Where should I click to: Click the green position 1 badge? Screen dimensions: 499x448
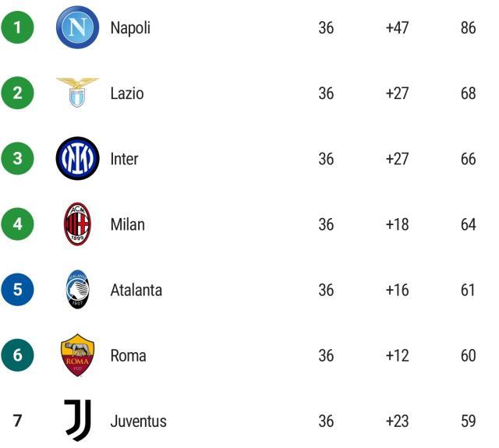(x=18, y=28)
